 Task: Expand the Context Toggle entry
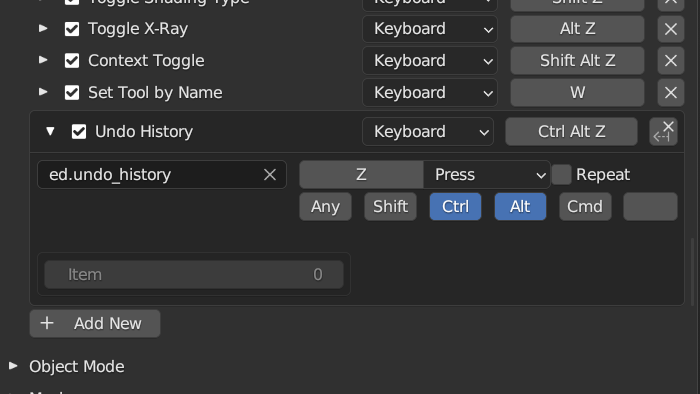[x=43, y=60]
